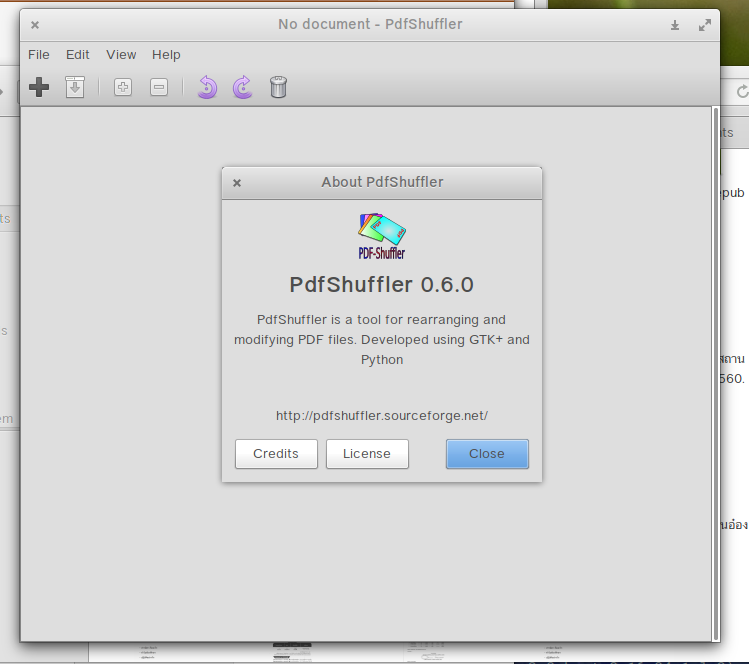749x664 pixels.
Task: Maximize PdfShuffler window with expand icon
Action: click(x=705, y=25)
